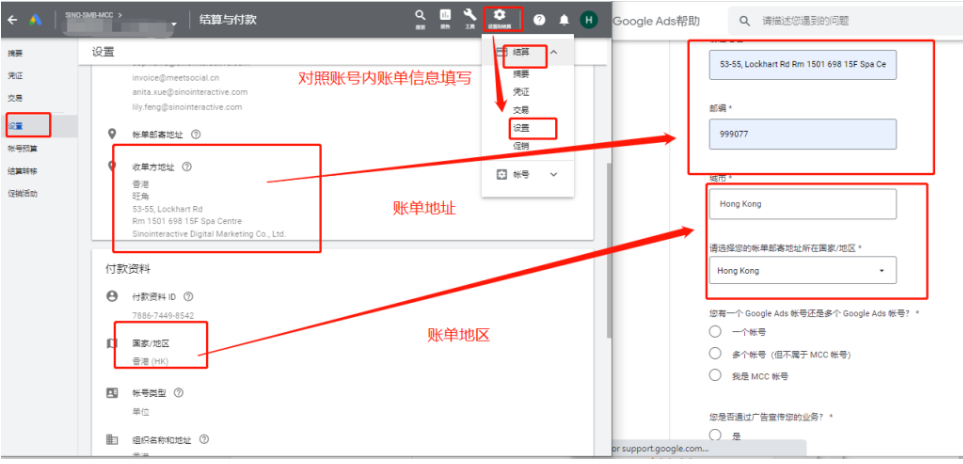This screenshot has height=464, width=963.
Task: Choose 摘要 in the gear dropdown menu
Action: tap(521, 74)
